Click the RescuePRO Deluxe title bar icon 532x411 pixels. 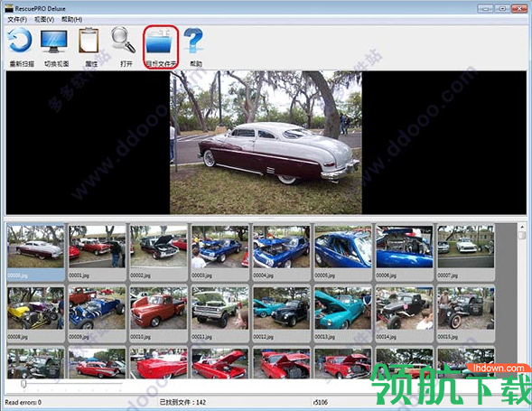click(x=9, y=8)
